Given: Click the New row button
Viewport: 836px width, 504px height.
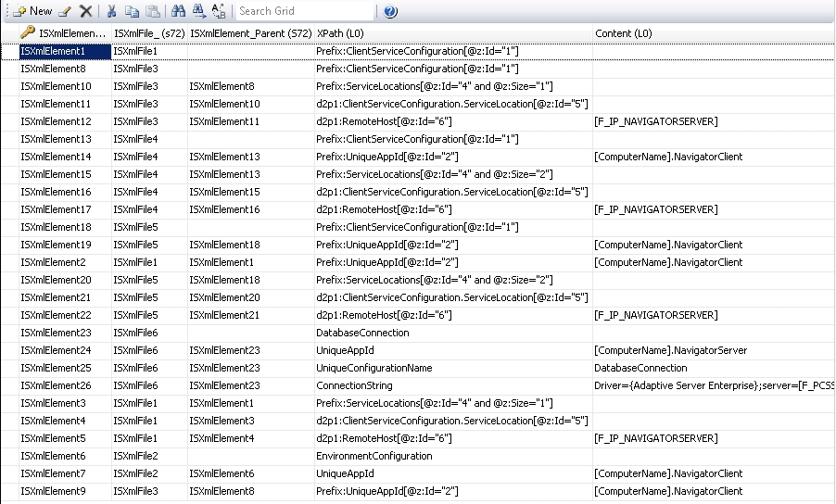Looking at the screenshot, I should pyautogui.click(x=32, y=11).
